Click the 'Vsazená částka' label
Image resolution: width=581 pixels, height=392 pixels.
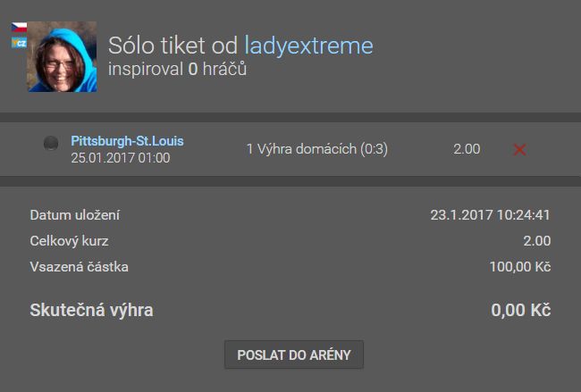pos(79,267)
